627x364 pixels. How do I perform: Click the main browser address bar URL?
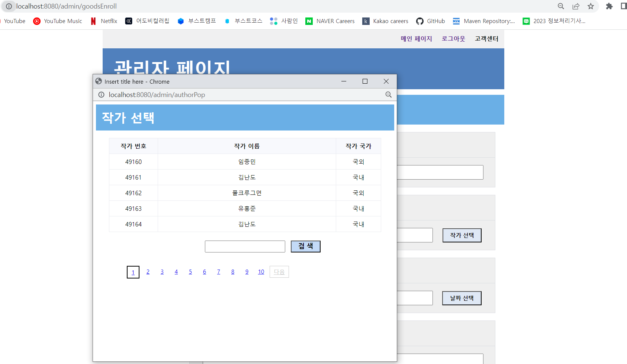[67, 6]
